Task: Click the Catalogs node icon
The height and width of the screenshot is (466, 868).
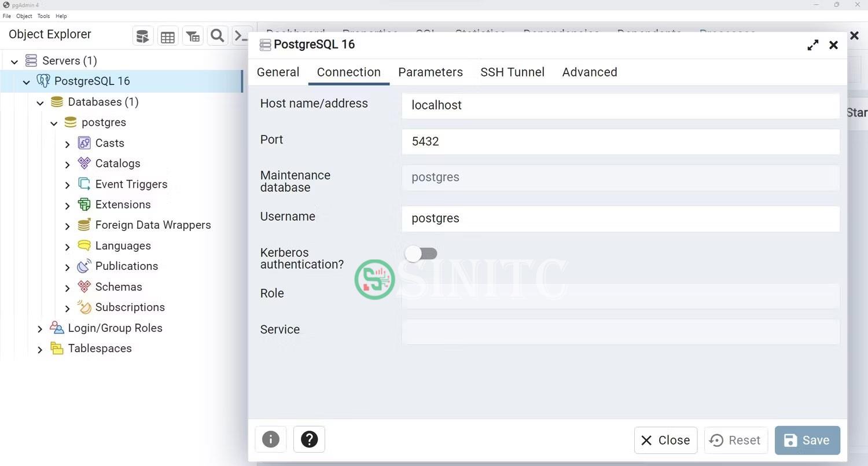Action: 84,163
